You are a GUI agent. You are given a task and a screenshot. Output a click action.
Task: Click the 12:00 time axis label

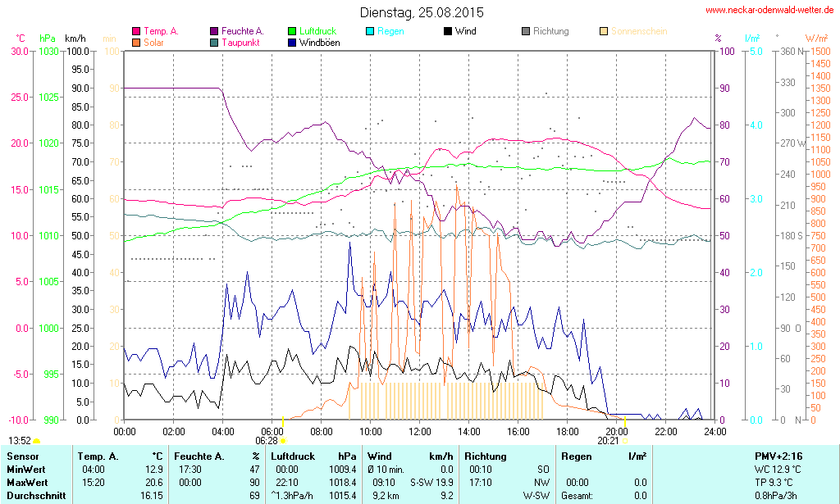tap(419, 430)
